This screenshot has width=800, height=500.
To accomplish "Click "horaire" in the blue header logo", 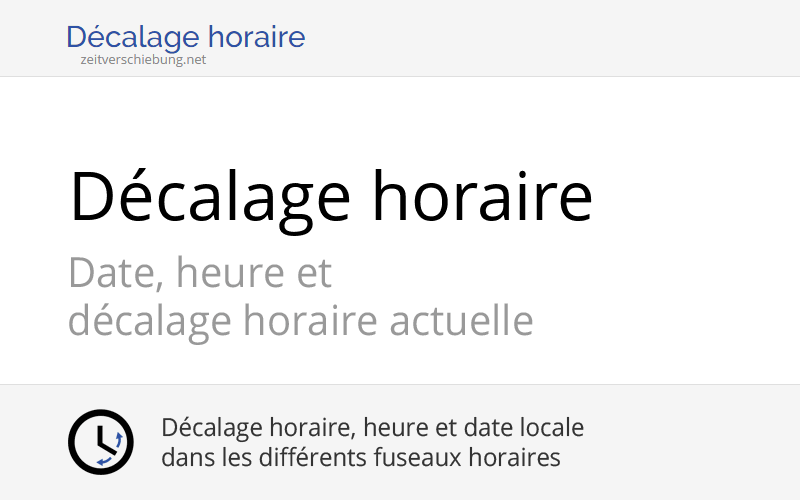I will point(257,38).
